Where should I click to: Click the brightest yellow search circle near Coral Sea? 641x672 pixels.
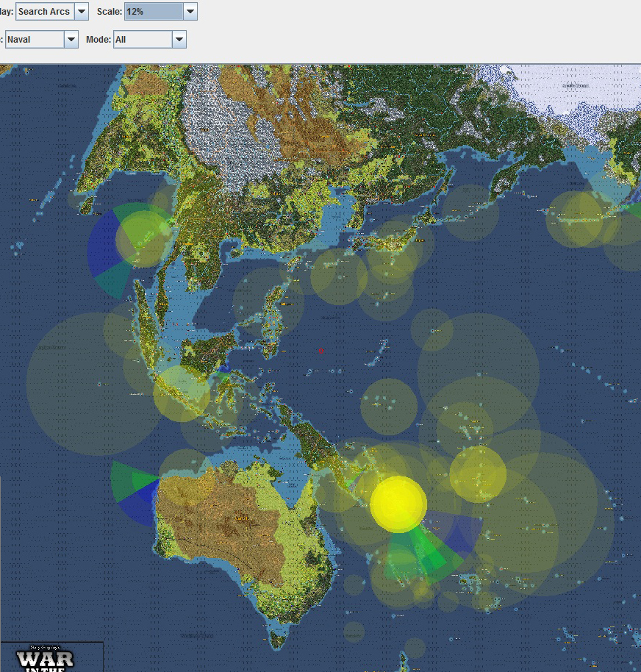398,504
